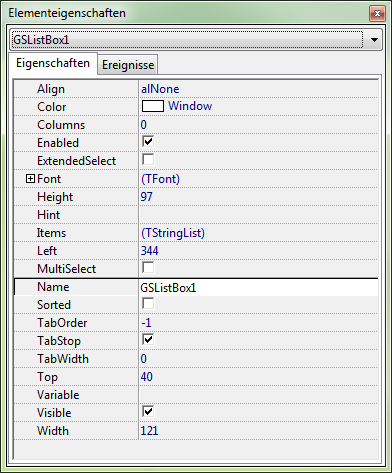Click the empty Variable value cell

(258, 395)
